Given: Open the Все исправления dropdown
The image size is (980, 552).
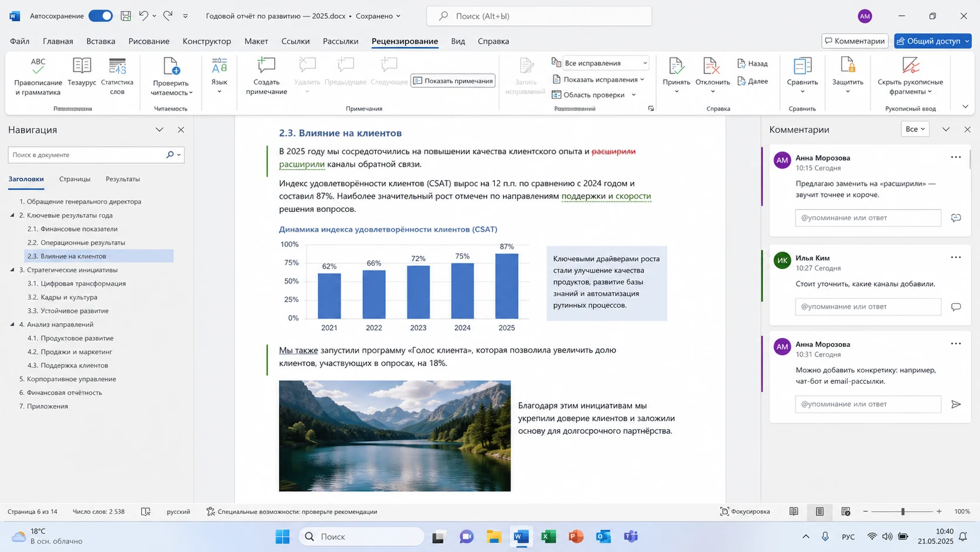Looking at the screenshot, I should [605, 63].
